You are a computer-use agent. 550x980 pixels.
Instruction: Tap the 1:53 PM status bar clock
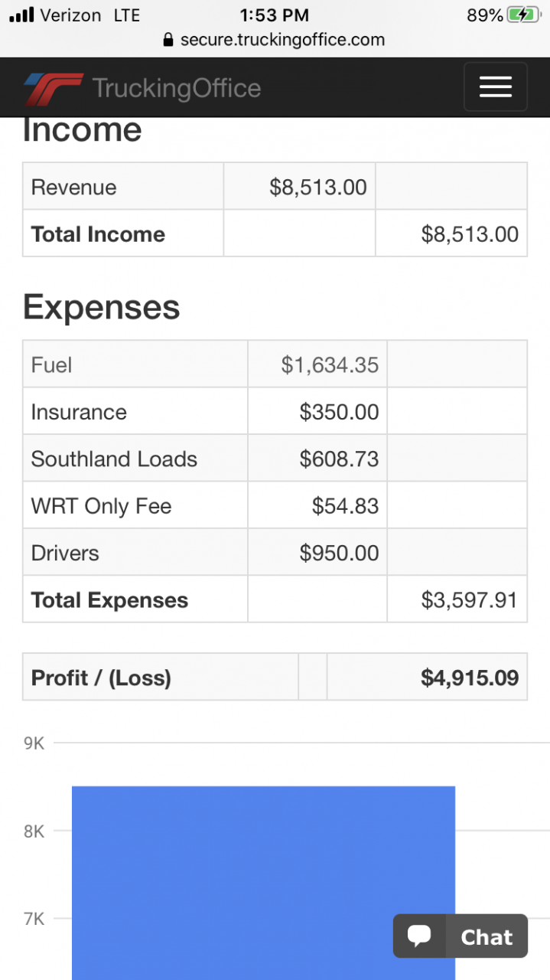(x=274, y=15)
